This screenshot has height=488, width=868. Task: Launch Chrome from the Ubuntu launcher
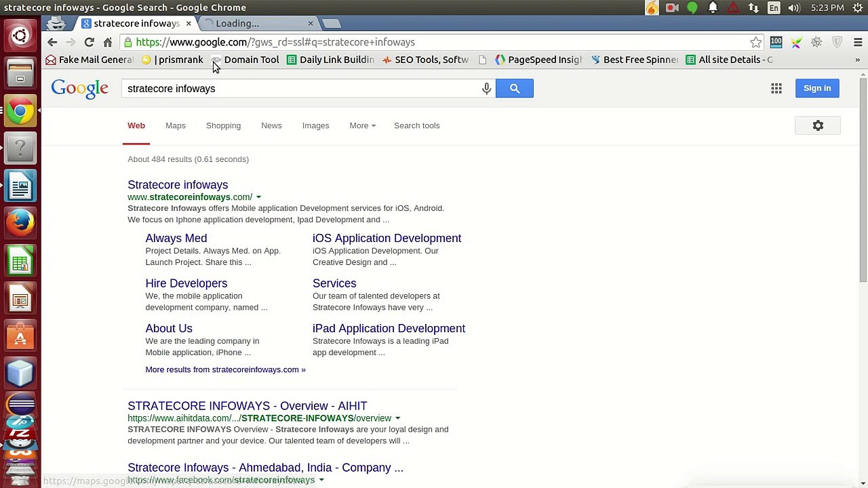coord(20,111)
